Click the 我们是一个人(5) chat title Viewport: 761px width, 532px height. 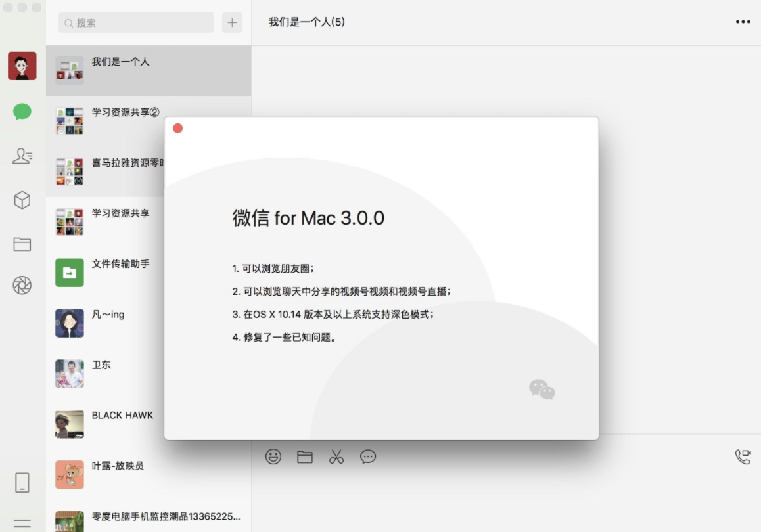[x=307, y=22]
